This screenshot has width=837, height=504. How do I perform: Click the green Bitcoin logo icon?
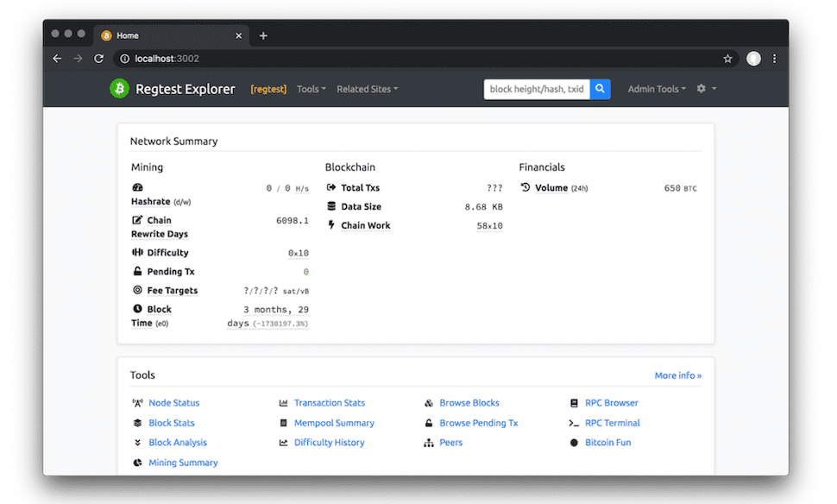coord(119,89)
